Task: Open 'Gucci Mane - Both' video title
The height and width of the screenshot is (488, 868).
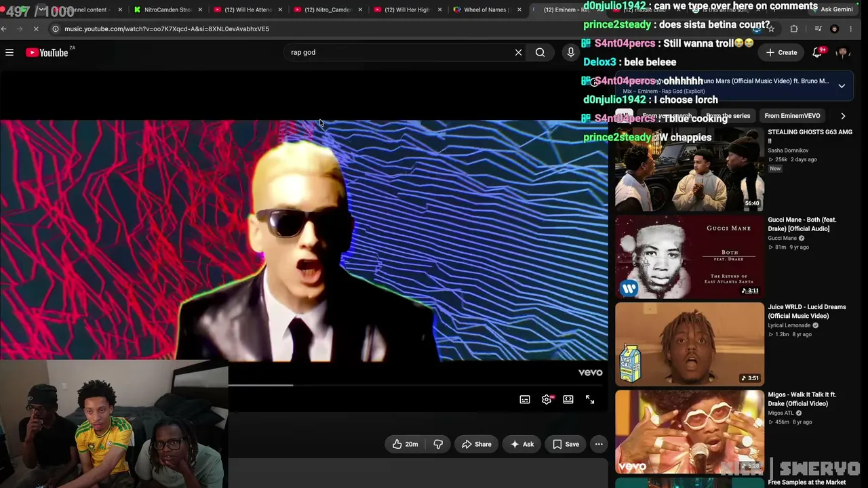Action: point(802,224)
